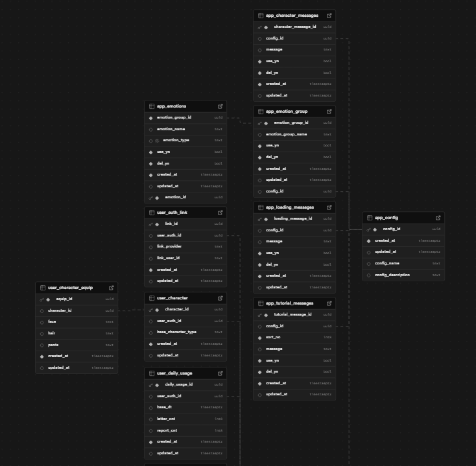
Task: Select the letter_cnt column in user_daily_usage
Action: 166,419
